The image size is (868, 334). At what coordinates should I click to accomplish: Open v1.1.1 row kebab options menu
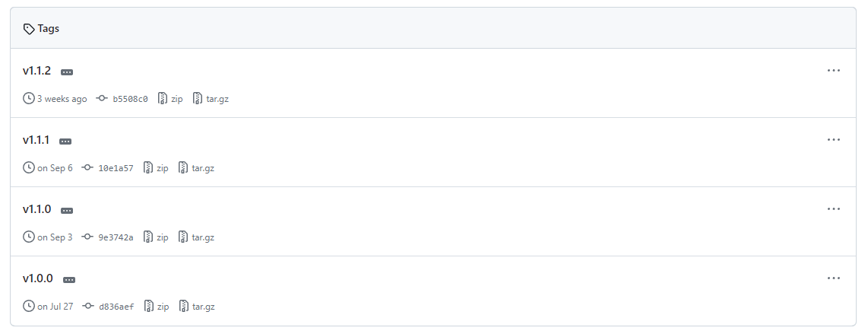[834, 140]
